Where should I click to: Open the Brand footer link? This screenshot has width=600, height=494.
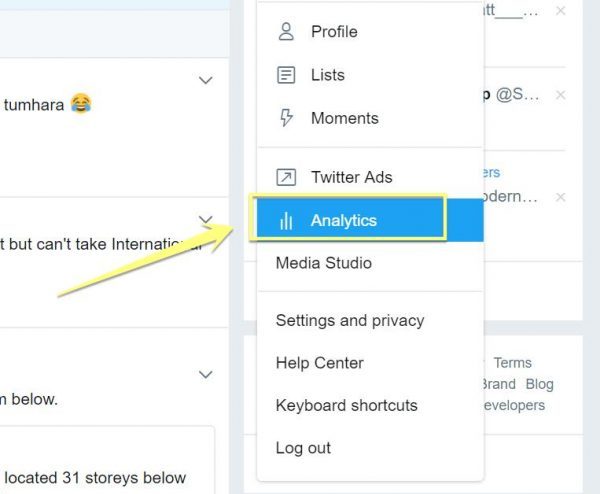[x=499, y=384]
